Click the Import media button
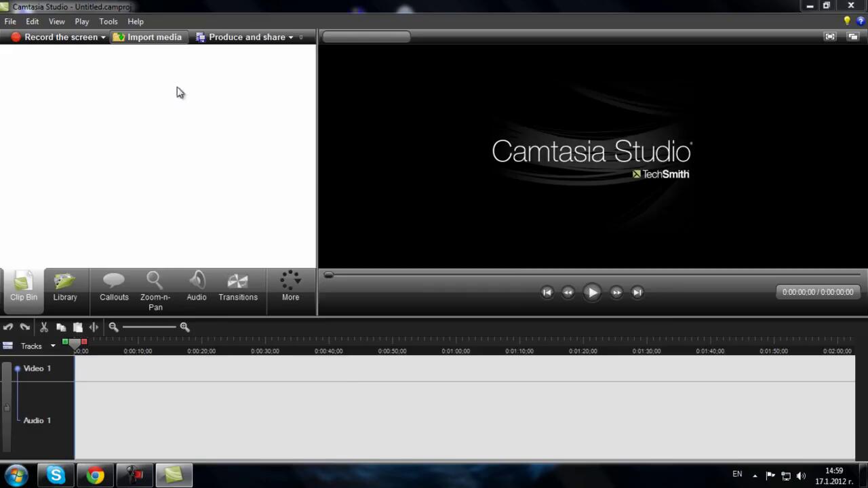Viewport: 868px width, 488px height. click(147, 37)
